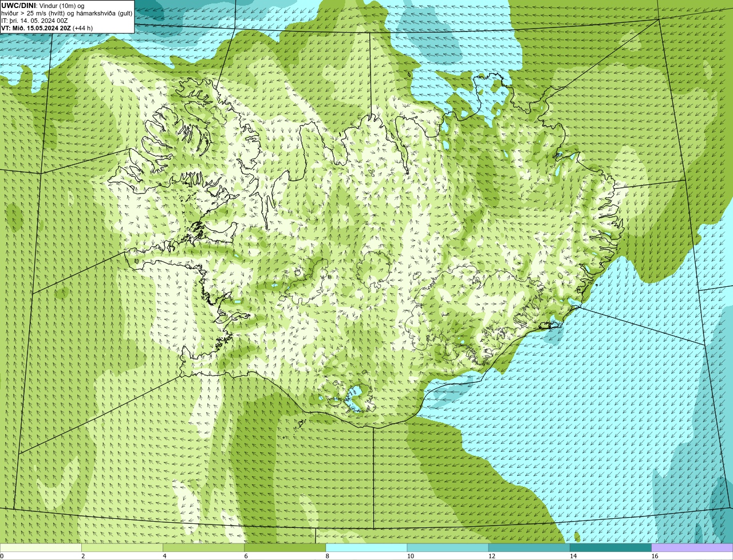The height and width of the screenshot is (560, 733).
Task: Pick the pale cyan 8–10 m/s legend swatch
Action: coord(366,547)
